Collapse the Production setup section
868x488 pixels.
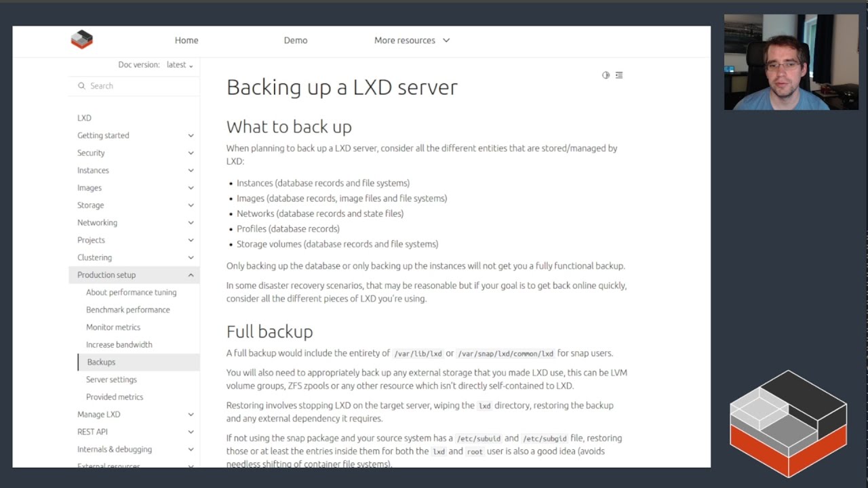(x=191, y=275)
